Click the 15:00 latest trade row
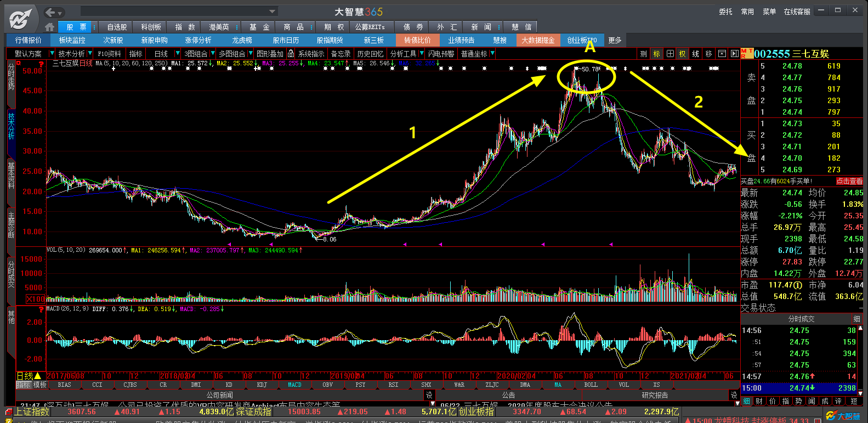868x423 pixels. pos(798,388)
